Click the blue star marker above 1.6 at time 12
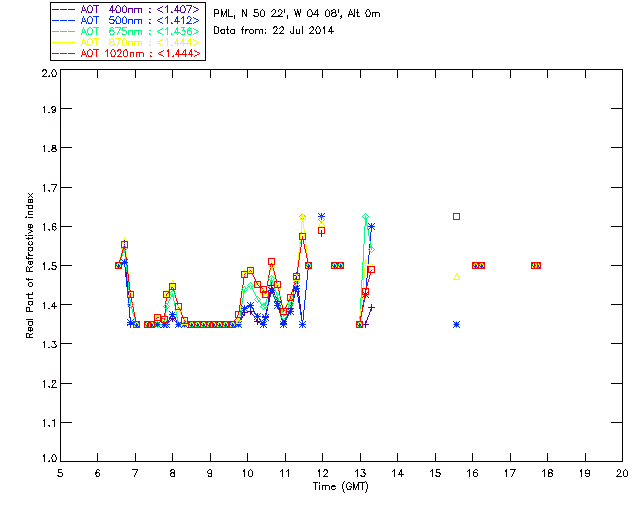Screen dimensions: 640x512 pos(322,216)
